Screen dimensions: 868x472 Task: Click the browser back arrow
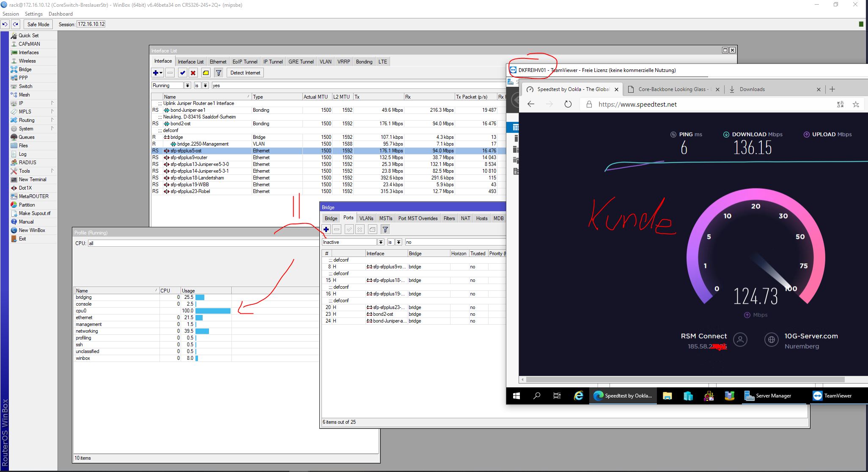[531, 104]
